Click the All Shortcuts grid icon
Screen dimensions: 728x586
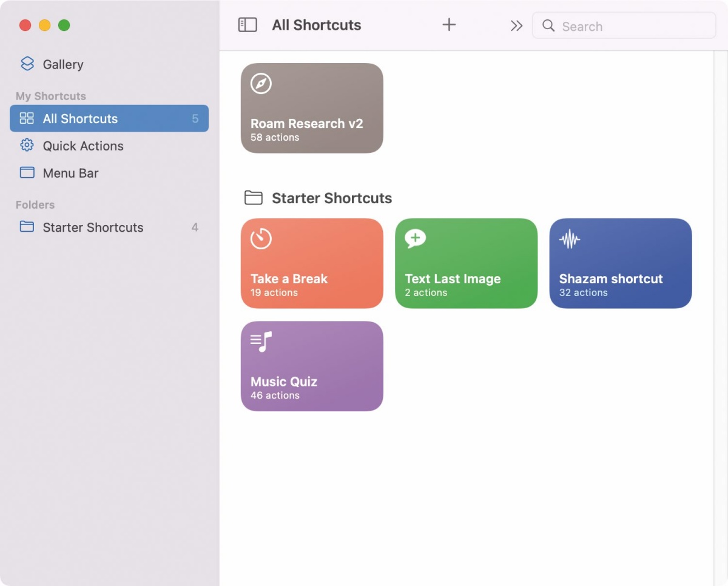pyautogui.click(x=27, y=118)
